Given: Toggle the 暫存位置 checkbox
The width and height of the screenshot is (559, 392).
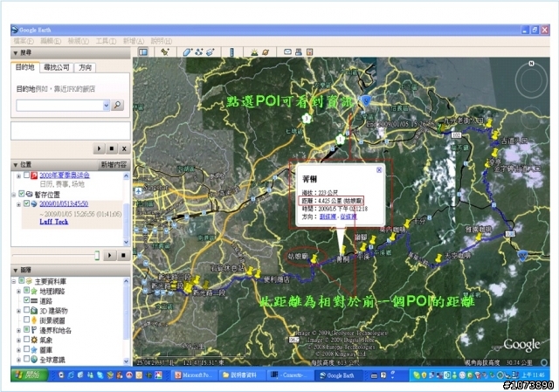Looking at the screenshot, I should (x=21, y=194).
